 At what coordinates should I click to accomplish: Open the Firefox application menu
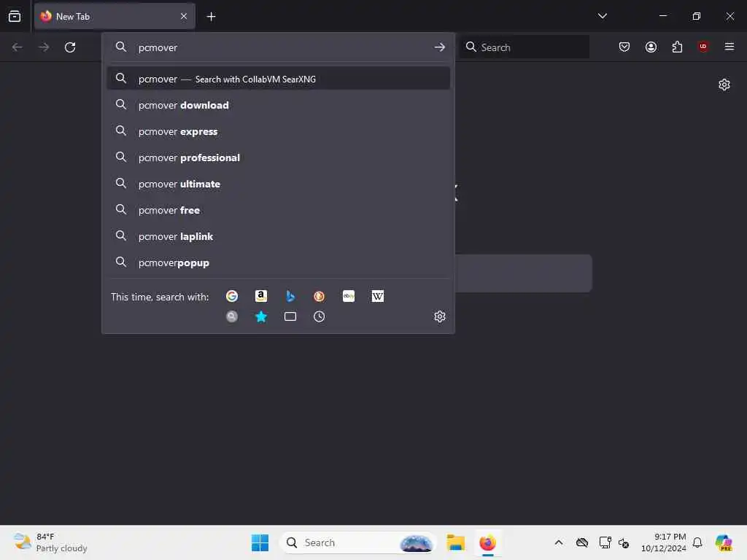pyautogui.click(x=729, y=47)
